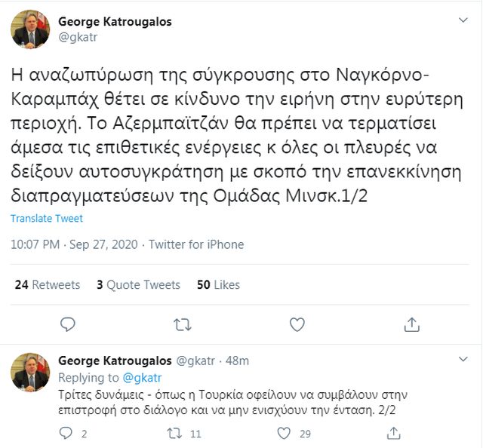Open the Twitter for iPhone source link

[196, 244]
